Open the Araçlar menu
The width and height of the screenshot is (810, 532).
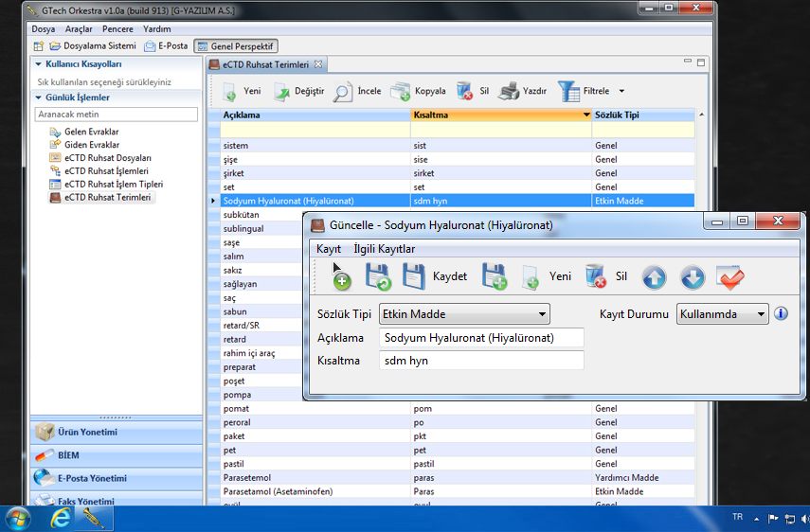(79, 29)
